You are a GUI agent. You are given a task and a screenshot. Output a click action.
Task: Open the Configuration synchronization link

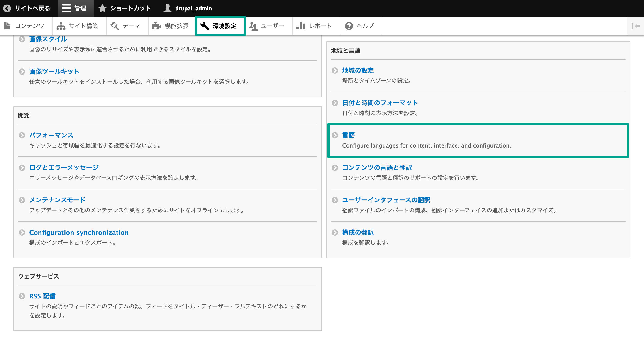[x=79, y=232]
